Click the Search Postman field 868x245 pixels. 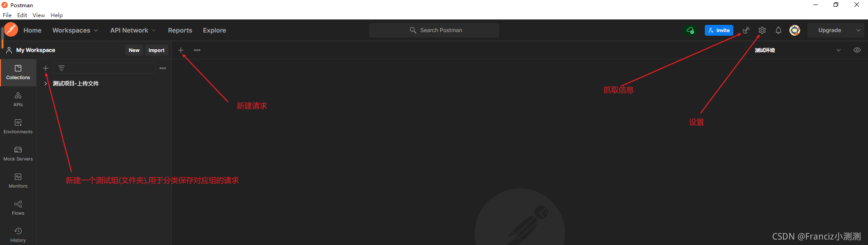coord(434,30)
